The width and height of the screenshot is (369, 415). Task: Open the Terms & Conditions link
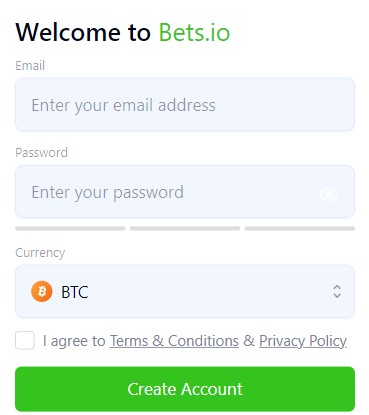coord(174,341)
